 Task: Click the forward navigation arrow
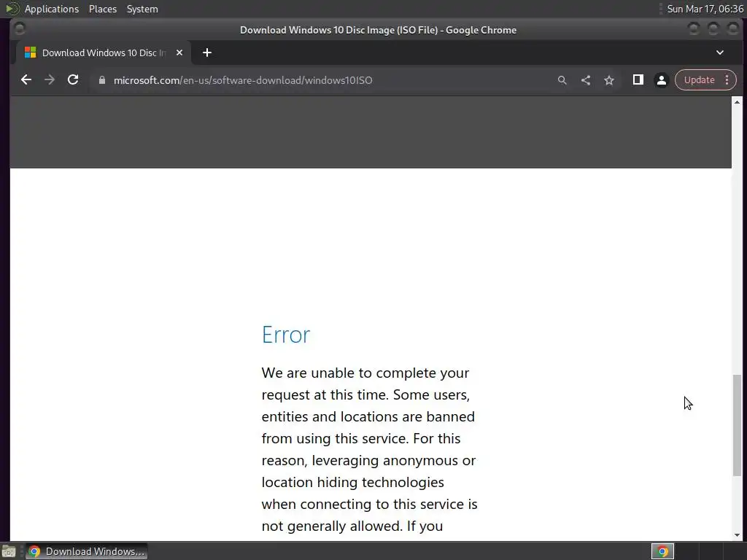[50, 80]
